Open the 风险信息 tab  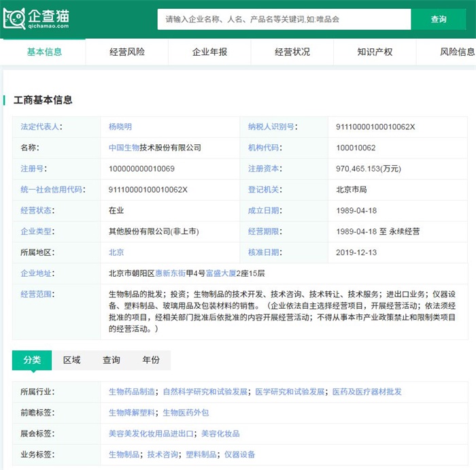click(457, 52)
